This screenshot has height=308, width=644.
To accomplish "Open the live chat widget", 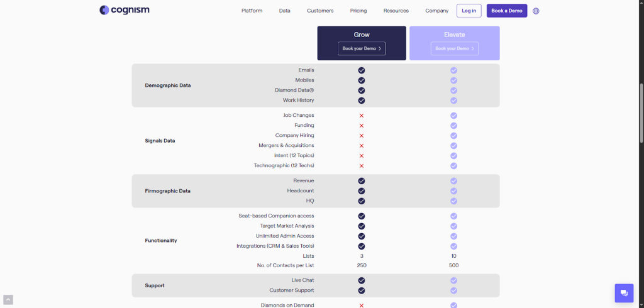I will point(623,293).
